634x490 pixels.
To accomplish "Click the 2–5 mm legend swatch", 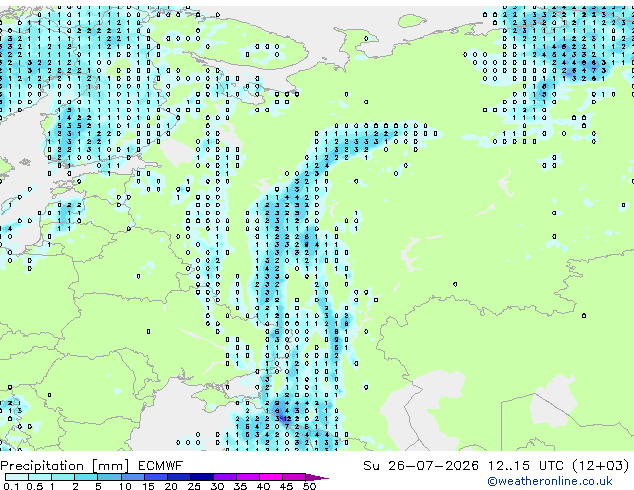I will [x=86, y=477].
